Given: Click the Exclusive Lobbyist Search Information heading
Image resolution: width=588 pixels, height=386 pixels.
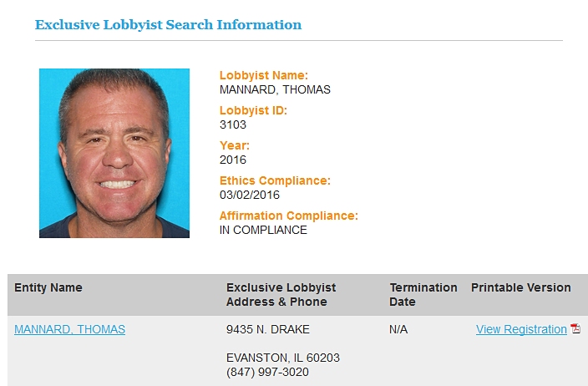Looking at the screenshot, I should [169, 25].
